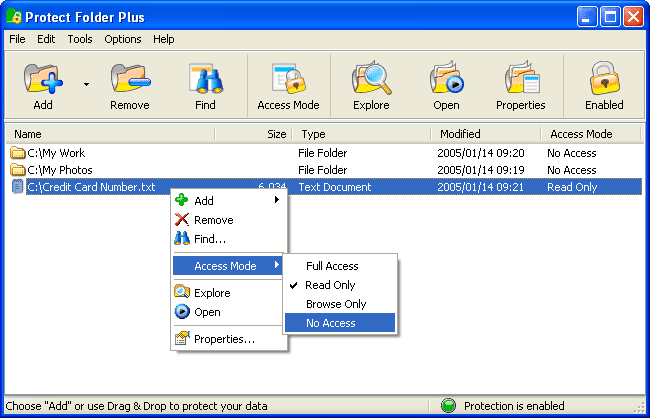Image resolution: width=650 pixels, height=418 pixels.
Task: Choose Remove in the context menu
Action: coord(228,220)
